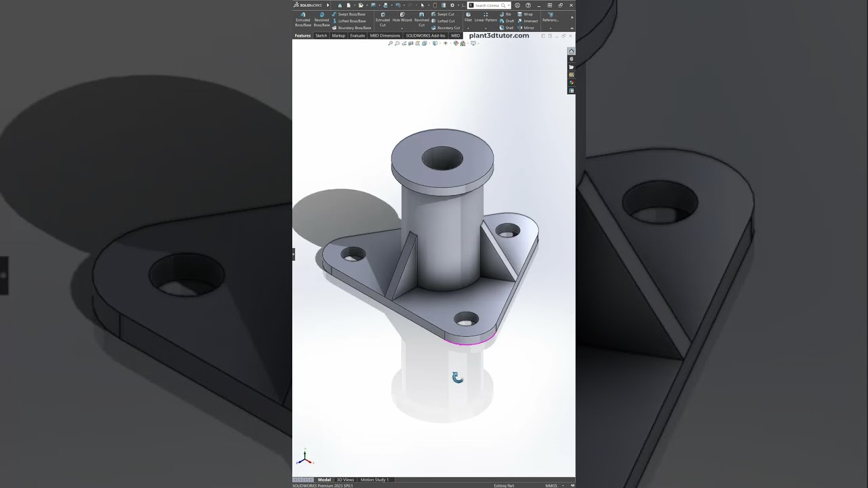Open the Help question mark icon
The image size is (868, 488).
528,5
